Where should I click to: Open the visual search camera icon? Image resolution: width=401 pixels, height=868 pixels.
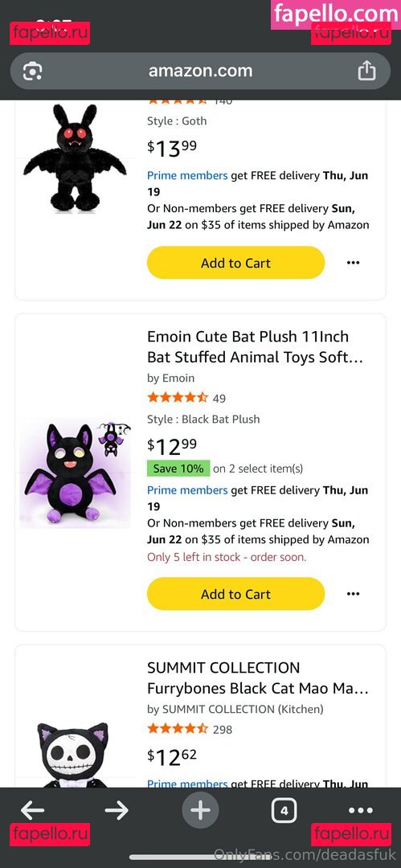tap(33, 72)
